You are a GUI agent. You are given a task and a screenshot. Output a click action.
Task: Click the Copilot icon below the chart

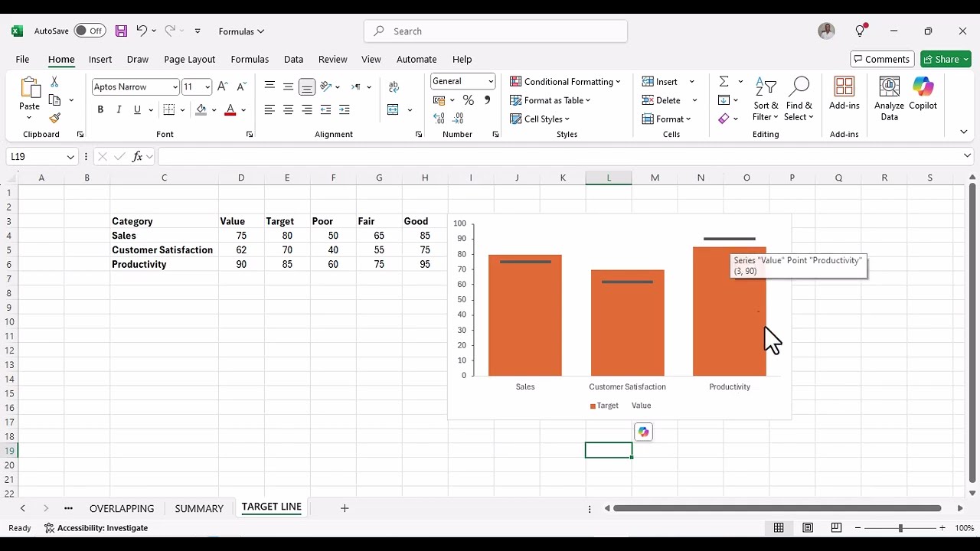point(643,432)
